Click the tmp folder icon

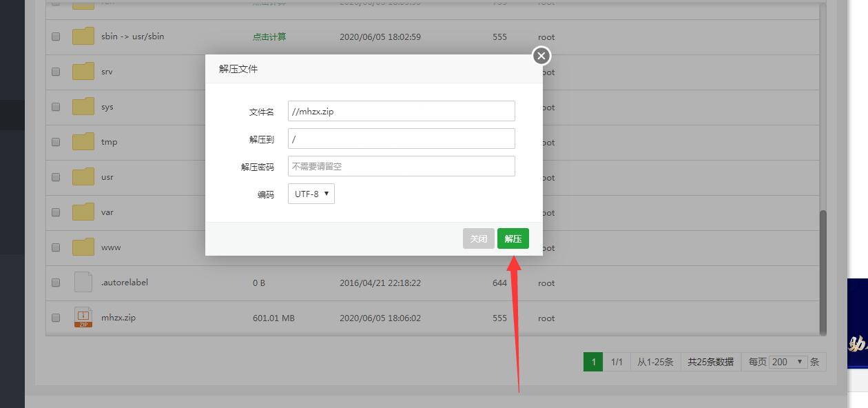pos(83,141)
